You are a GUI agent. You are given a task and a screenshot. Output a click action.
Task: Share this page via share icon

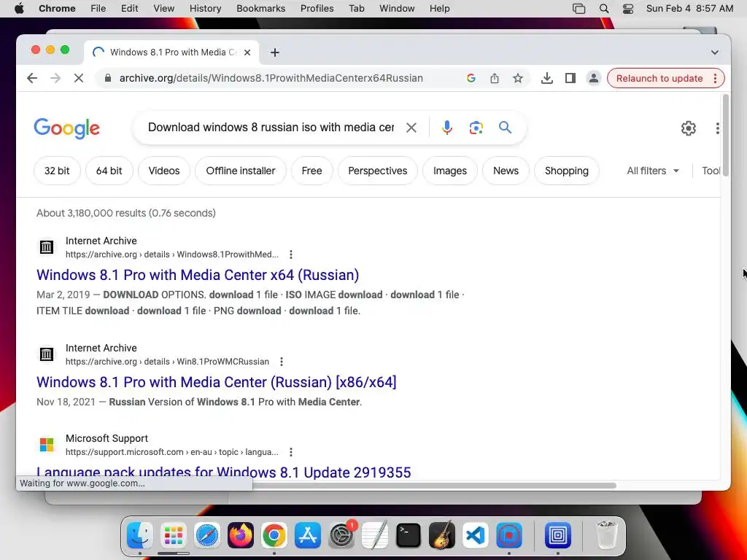(x=495, y=78)
